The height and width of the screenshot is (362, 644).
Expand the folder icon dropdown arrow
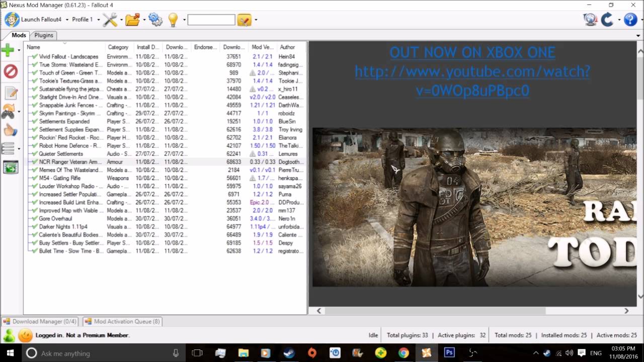click(144, 20)
